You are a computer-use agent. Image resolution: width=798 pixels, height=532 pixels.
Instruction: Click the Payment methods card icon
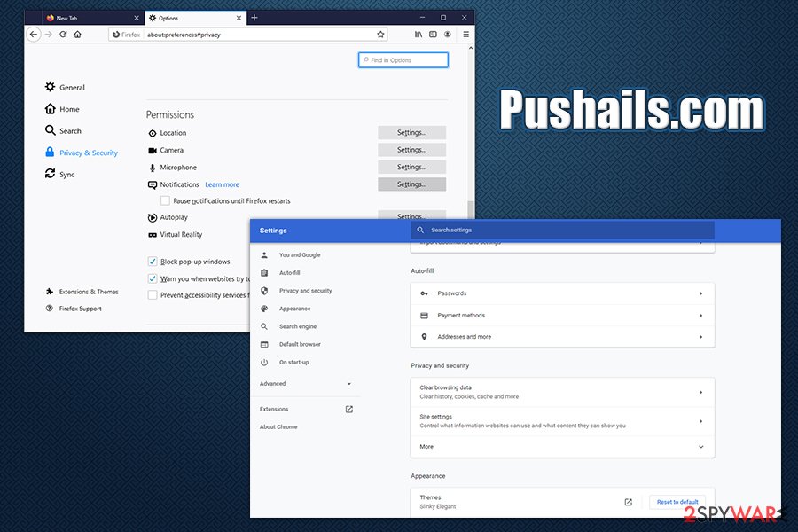coord(424,316)
